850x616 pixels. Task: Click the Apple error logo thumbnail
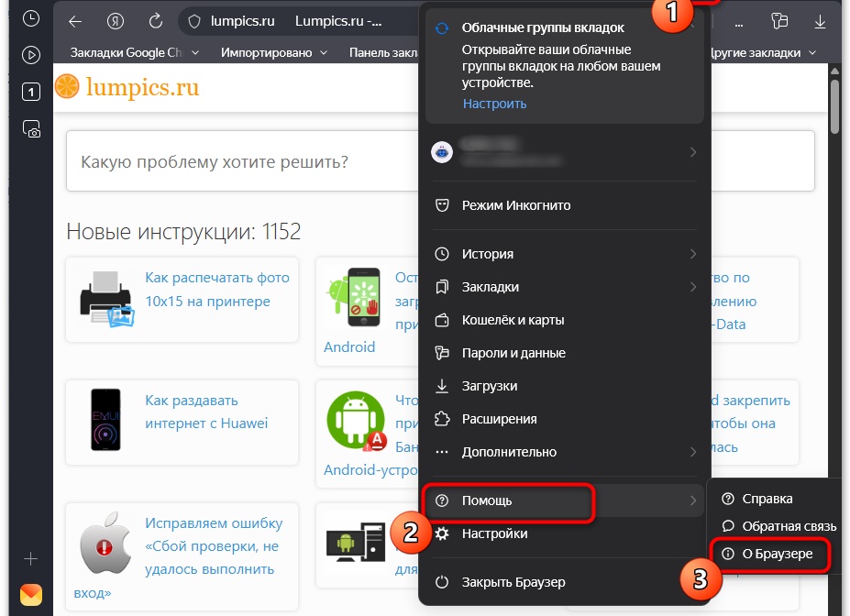tap(105, 544)
